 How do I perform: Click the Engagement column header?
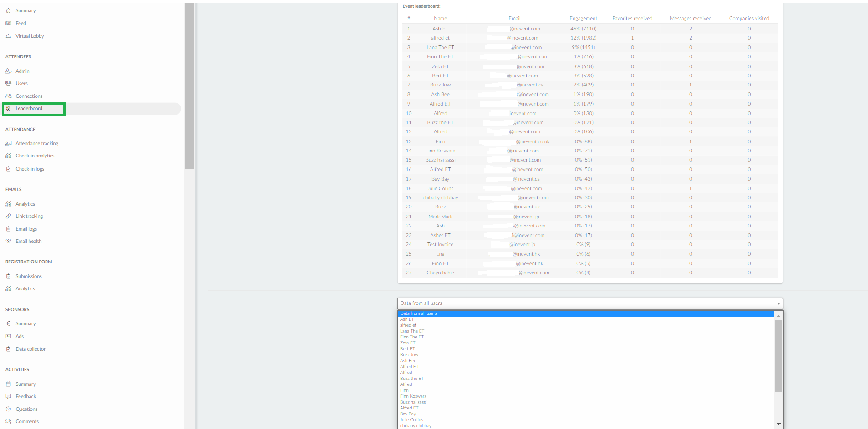(x=583, y=19)
